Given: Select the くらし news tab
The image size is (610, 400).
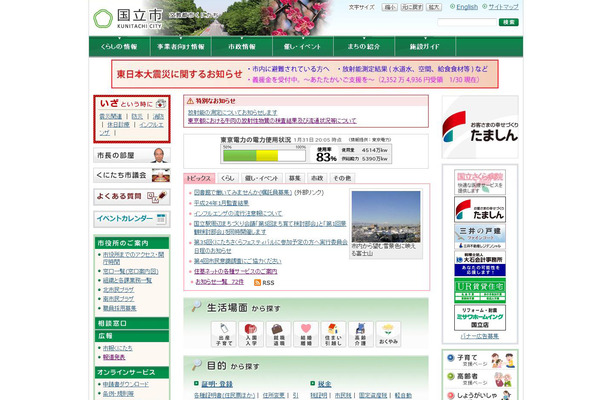Looking at the screenshot, I should click(x=228, y=178).
